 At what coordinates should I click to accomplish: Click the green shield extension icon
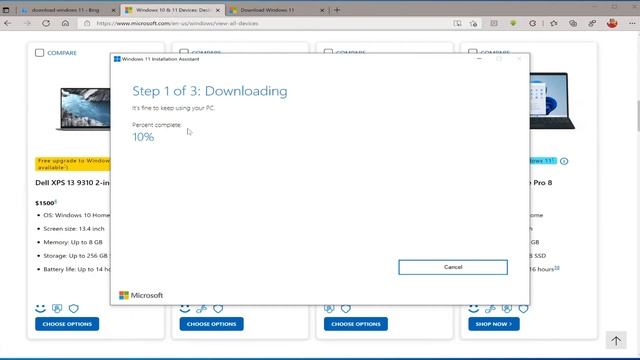(513, 23)
